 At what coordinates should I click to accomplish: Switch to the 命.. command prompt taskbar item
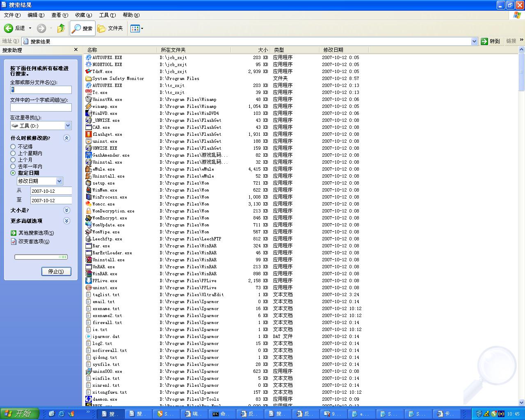click(221, 414)
